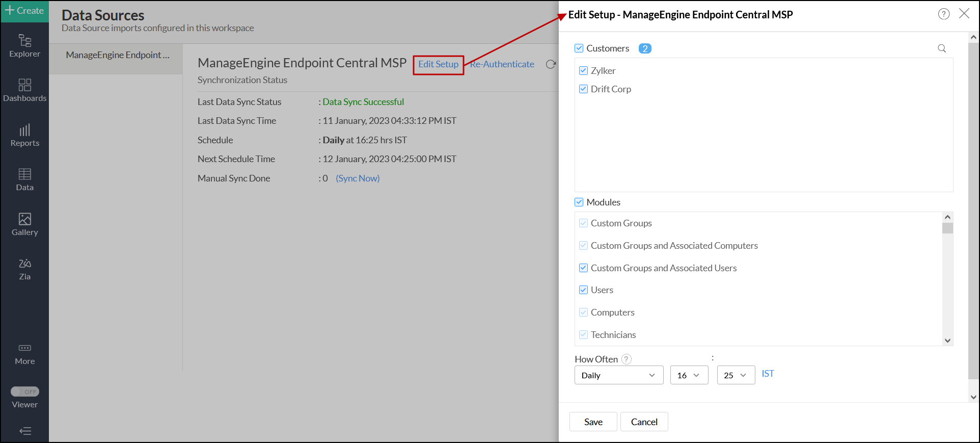
Task: Open the Daily frequency dropdown
Action: click(618, 375)
